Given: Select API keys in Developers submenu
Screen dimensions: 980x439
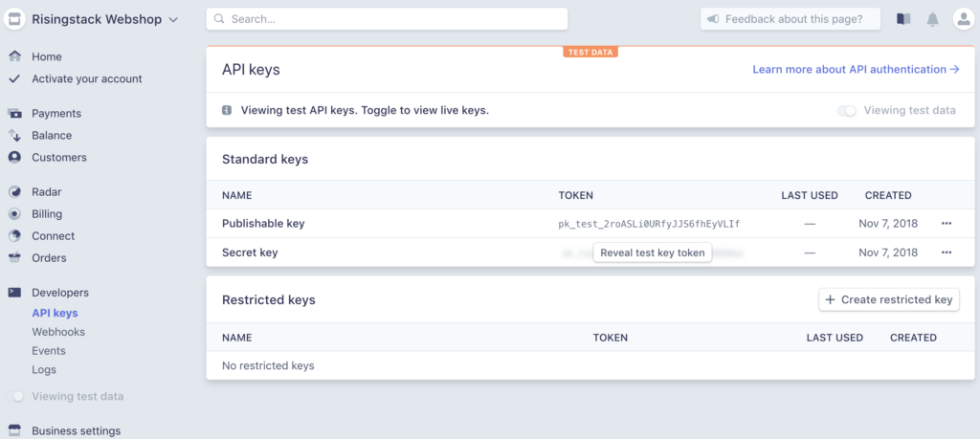Looking at the screenshot, I should pyautogui.click(x=55, y=314).
